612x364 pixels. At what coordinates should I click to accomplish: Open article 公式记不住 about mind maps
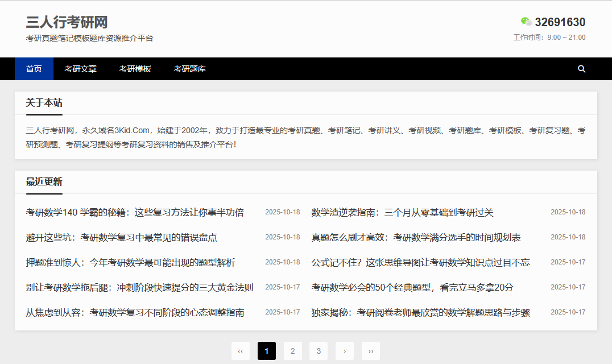(420, 263)
